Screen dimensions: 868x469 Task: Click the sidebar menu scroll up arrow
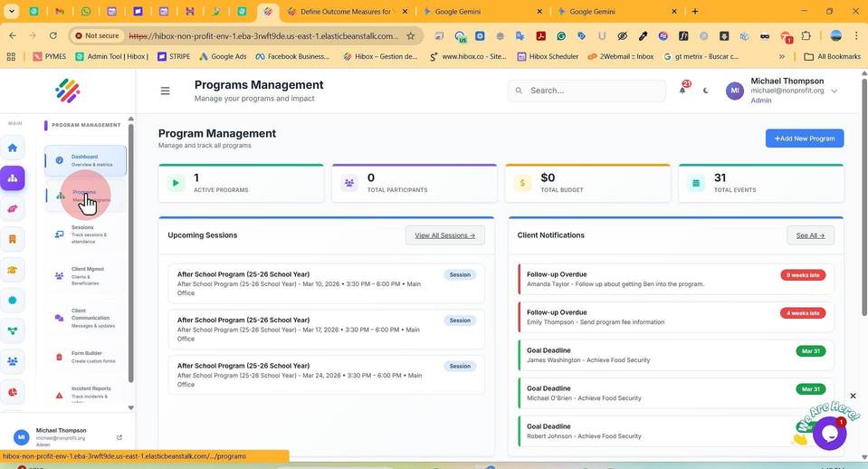coord(130,119)
